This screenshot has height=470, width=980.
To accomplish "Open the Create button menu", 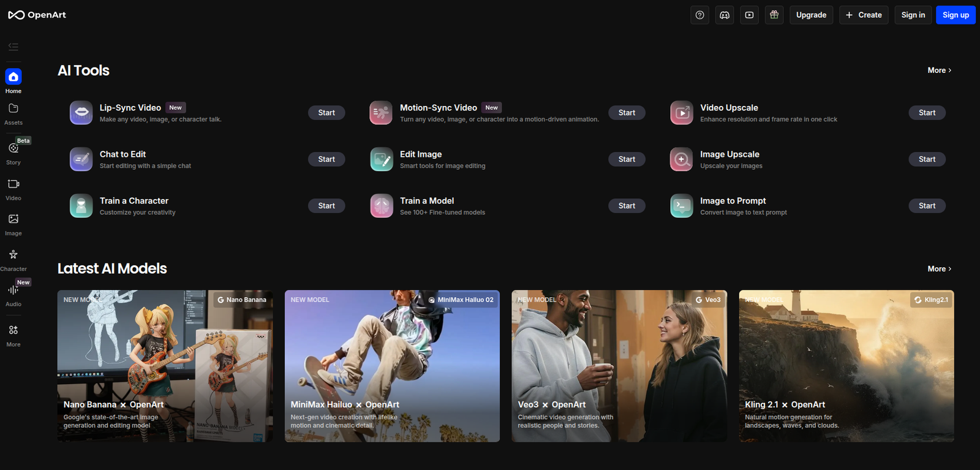I will (864, 15).
